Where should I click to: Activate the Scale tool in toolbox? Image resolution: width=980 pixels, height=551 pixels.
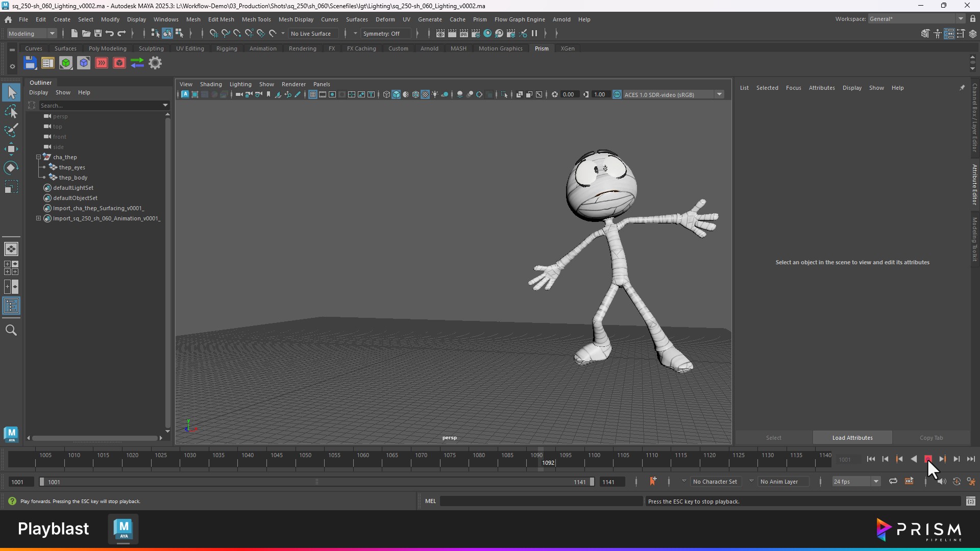(x=11, y=187)
